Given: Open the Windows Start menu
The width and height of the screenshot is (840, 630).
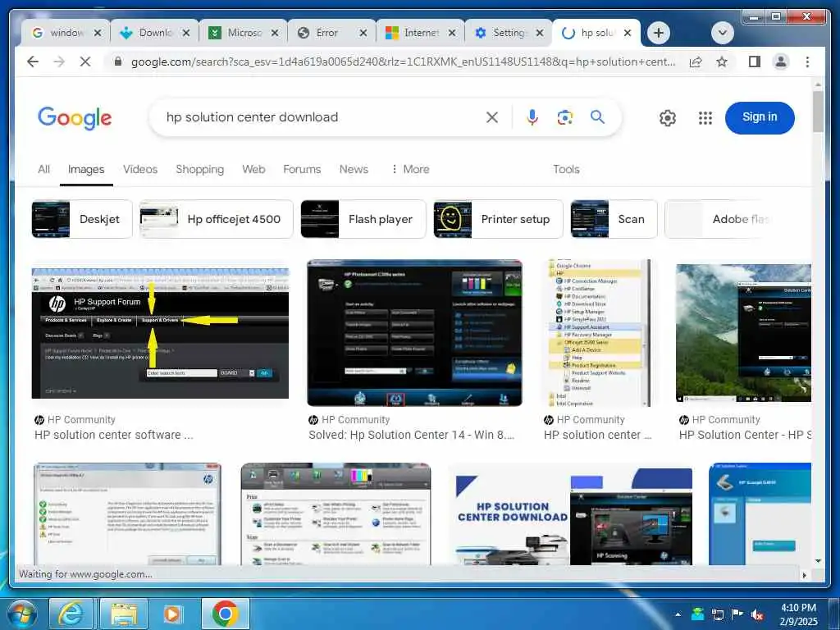Looking at the screenshot, I should tap(21, 614).
